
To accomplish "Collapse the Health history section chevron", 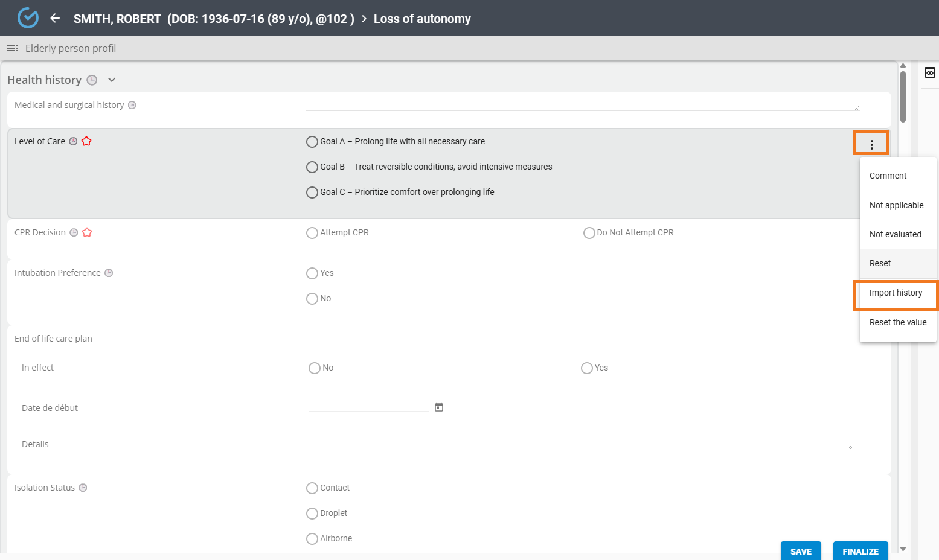I will pos(112,80).
